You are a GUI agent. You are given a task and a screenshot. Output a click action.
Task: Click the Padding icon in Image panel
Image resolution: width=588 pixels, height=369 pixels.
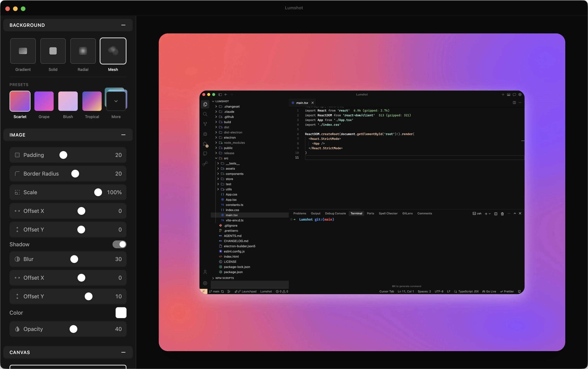click(17, 155)
